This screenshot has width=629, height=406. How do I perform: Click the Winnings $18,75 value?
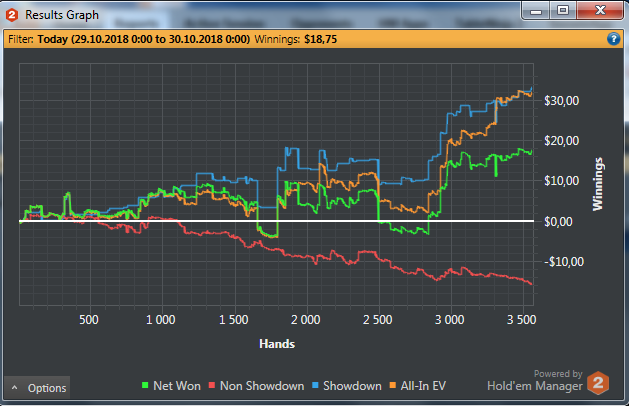pos(321,39)
